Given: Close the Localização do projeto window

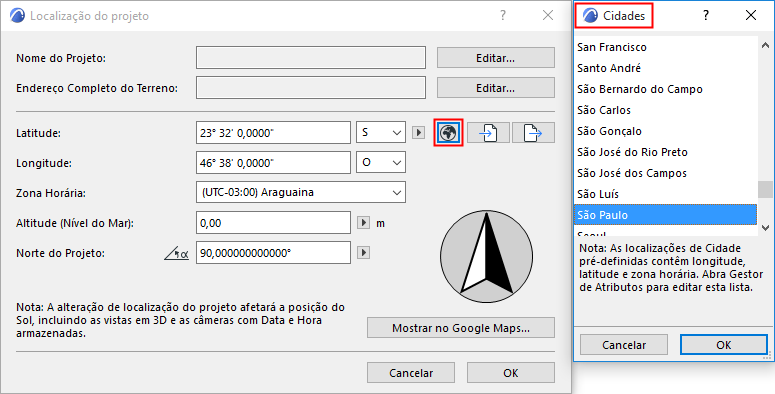Looking at the screenshot, I should pos(548,16).
